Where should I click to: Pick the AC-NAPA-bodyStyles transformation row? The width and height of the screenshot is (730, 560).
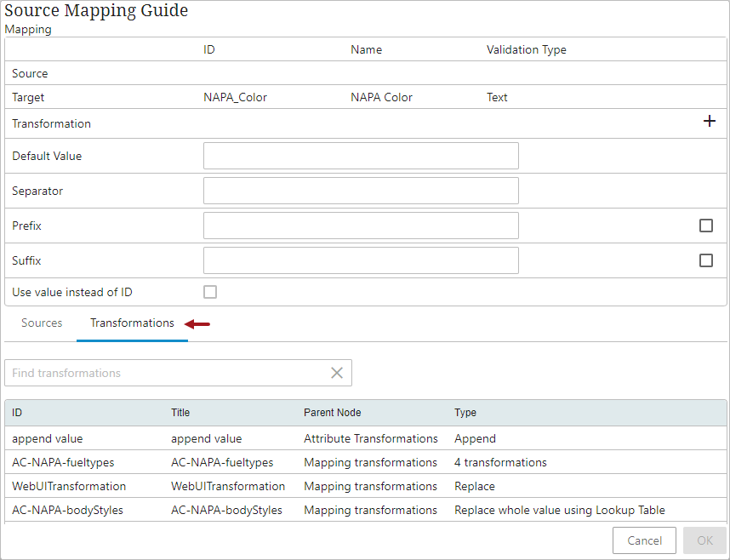(67, 511)
